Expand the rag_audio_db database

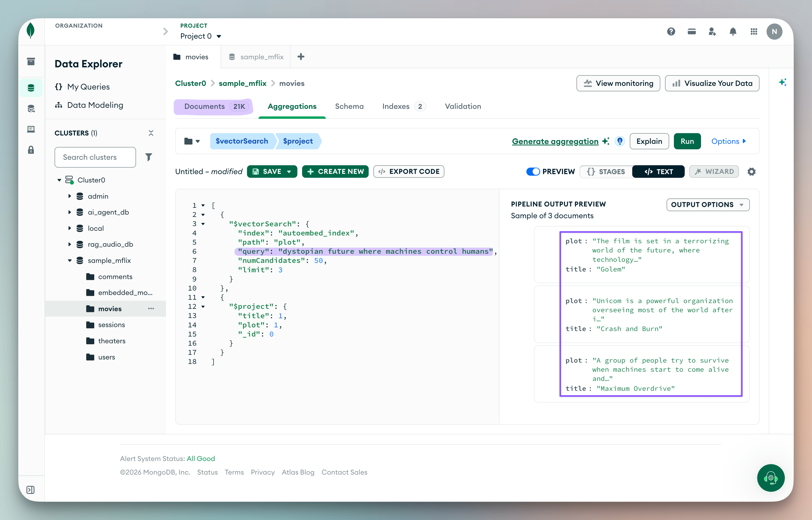[x=69, y=244]
